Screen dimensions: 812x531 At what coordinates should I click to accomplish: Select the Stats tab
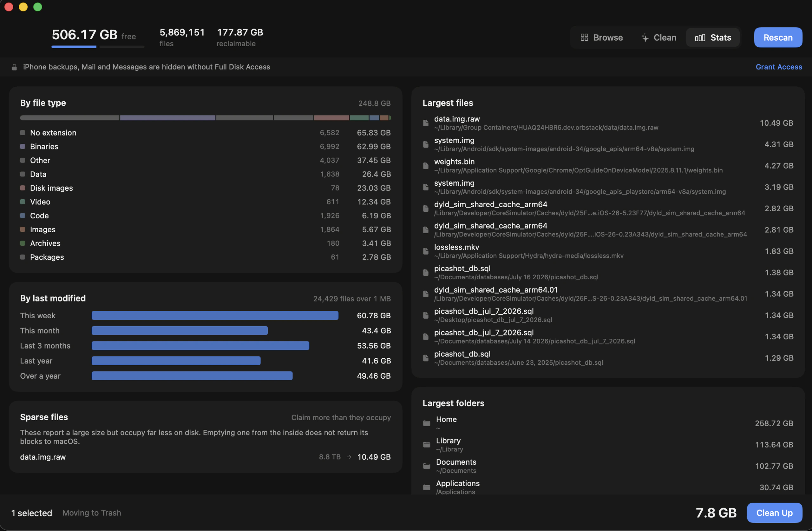(x=713, y=37)
